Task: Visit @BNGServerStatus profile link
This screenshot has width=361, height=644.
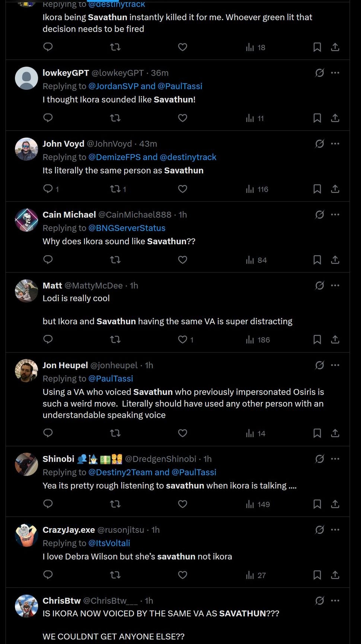Action: (127, 228)
